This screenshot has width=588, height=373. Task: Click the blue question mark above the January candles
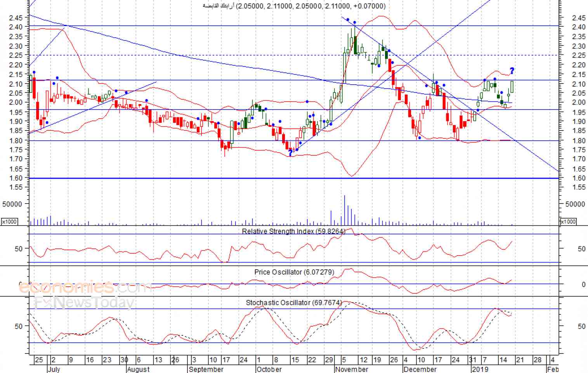(x=512, y=70)
